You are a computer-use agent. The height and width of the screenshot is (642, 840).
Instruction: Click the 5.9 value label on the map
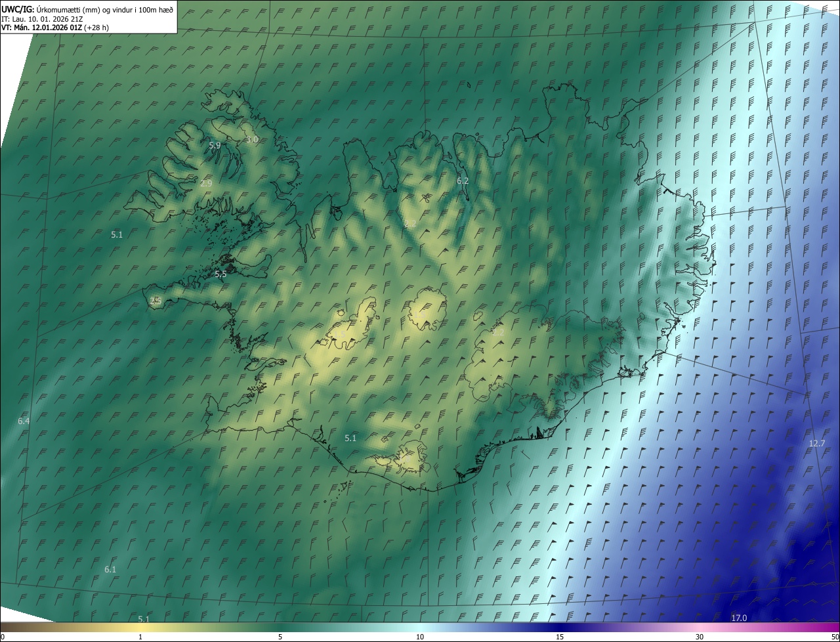pyautogui.click(x=215, y=145)
